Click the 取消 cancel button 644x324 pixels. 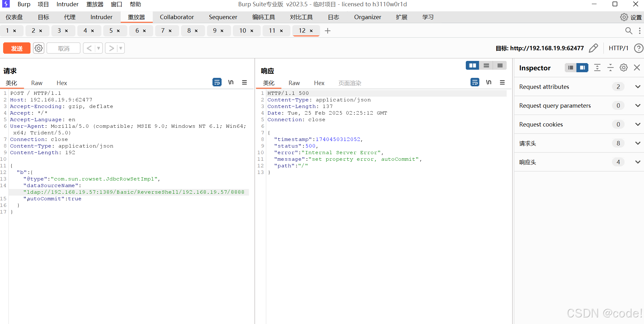click(x=63, y=48)
